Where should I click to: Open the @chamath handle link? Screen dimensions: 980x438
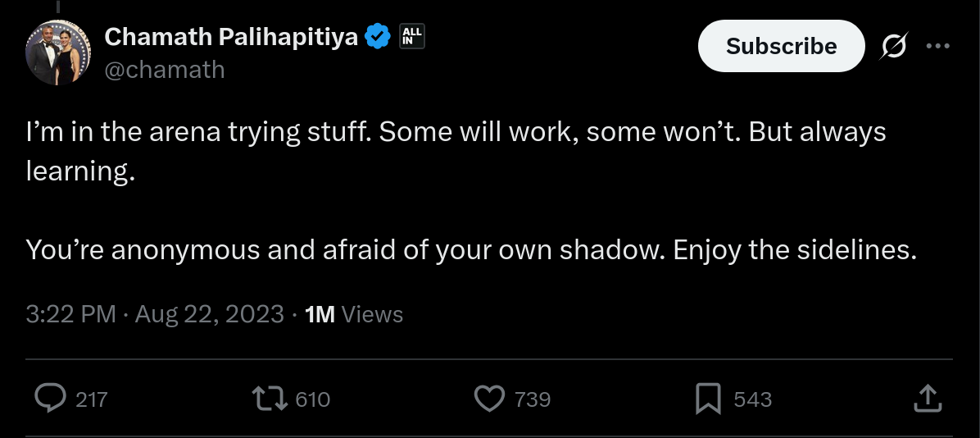coord(165,70)
